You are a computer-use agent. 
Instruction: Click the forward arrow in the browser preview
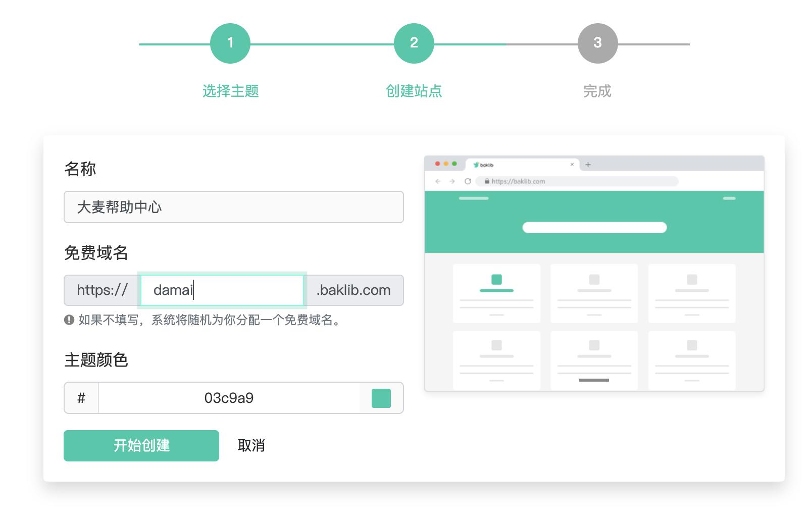(x=451, y=181)
